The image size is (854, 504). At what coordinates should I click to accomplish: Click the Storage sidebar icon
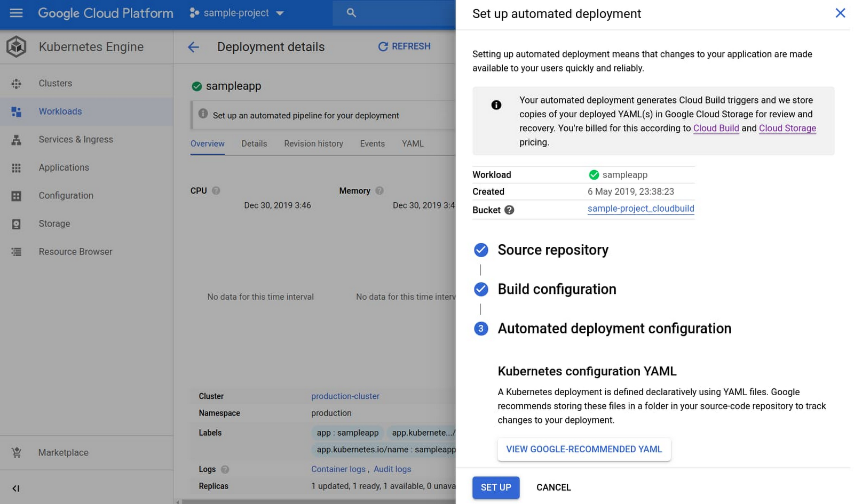(x=17, y=224)
